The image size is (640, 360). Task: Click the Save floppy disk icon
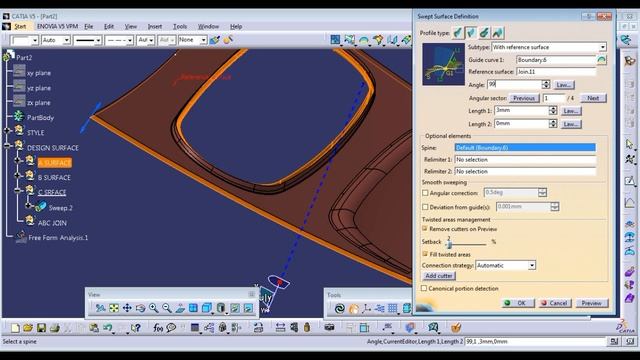click(41, 328)
